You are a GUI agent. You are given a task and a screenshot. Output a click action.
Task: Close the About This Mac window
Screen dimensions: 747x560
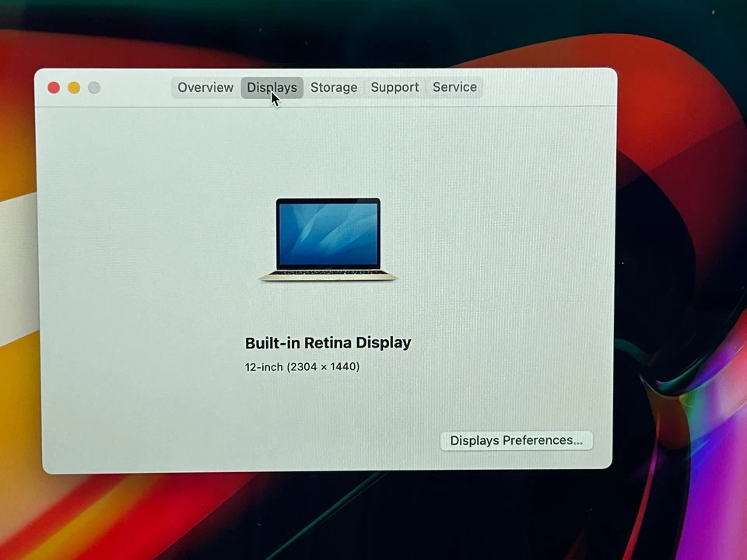(x=53, y=87)
